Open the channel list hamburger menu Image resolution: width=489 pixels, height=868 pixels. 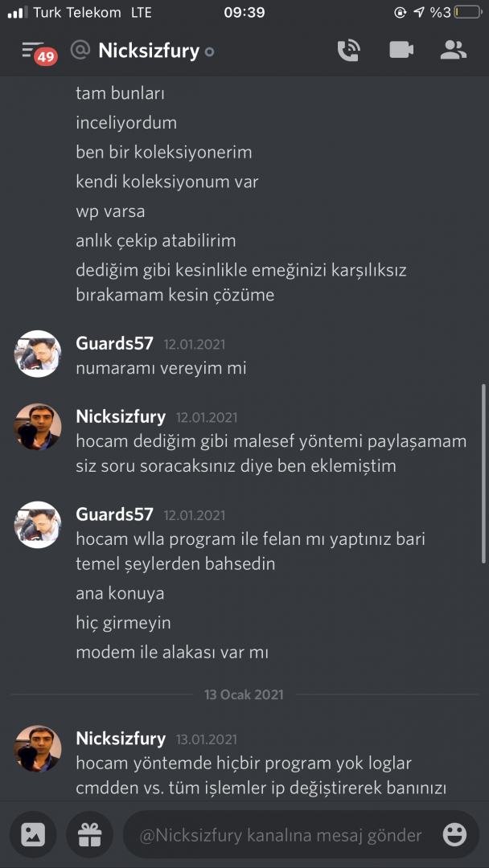32,49
